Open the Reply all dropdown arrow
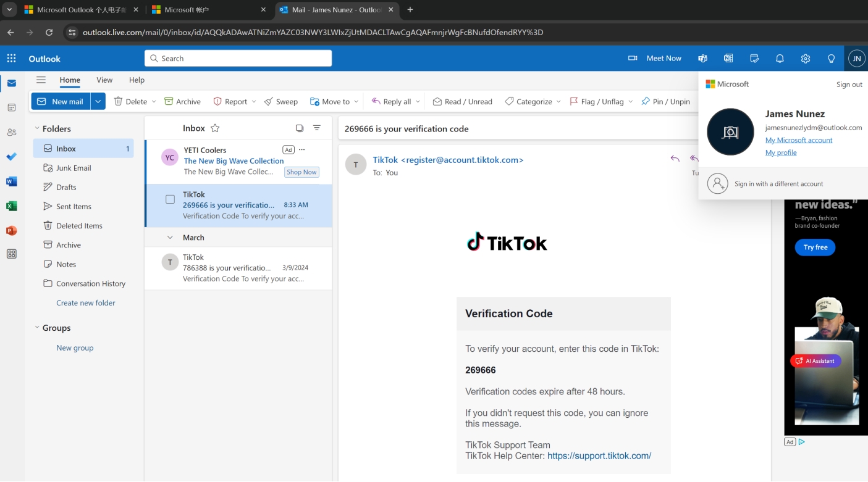The width and height of the screenshot is (868, 482). (x=418, y=102)
